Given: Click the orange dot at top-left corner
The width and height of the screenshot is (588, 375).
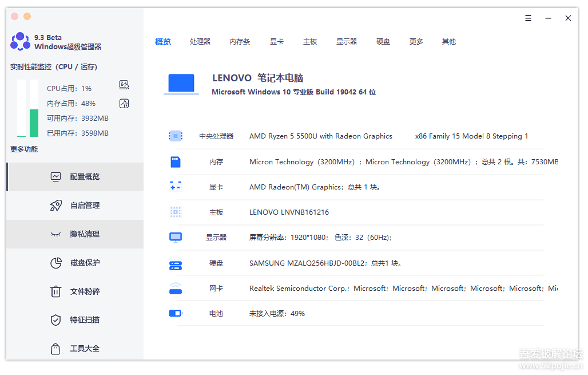Looking at the screenshot, I should point(27,16).
